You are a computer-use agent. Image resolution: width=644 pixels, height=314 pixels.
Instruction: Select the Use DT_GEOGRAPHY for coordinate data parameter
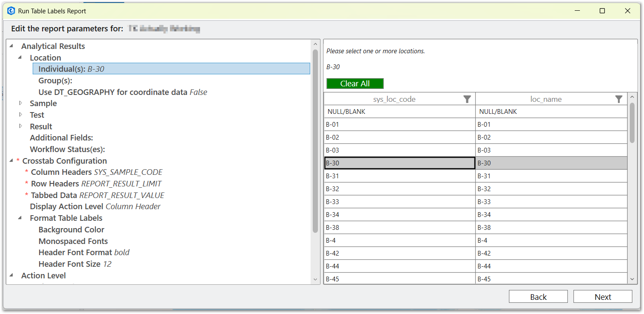(123, 92)
